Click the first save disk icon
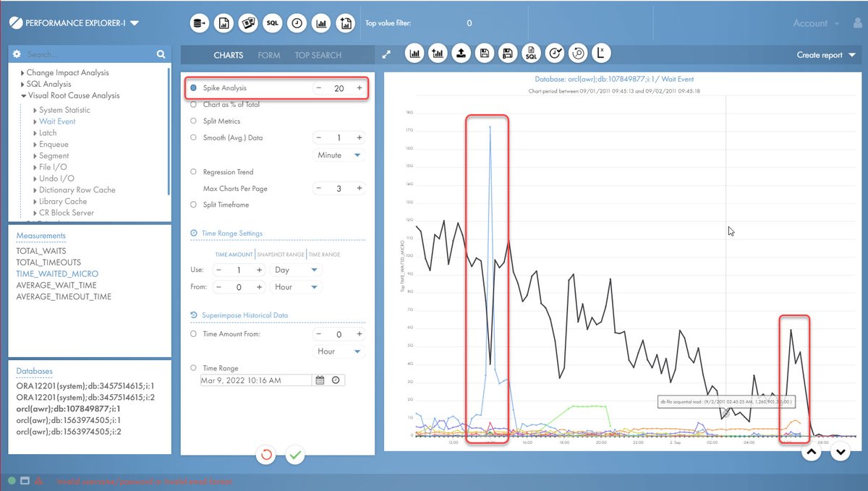 pos(485,53)
